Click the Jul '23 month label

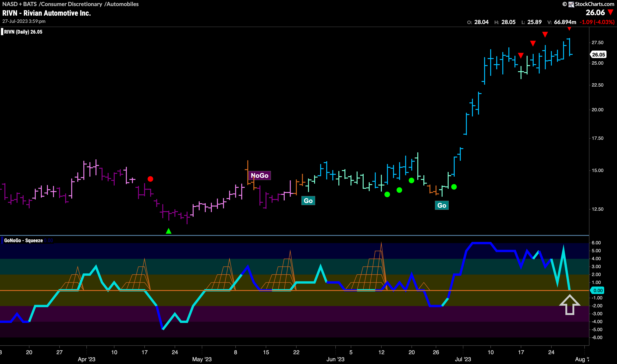point(463,359)
